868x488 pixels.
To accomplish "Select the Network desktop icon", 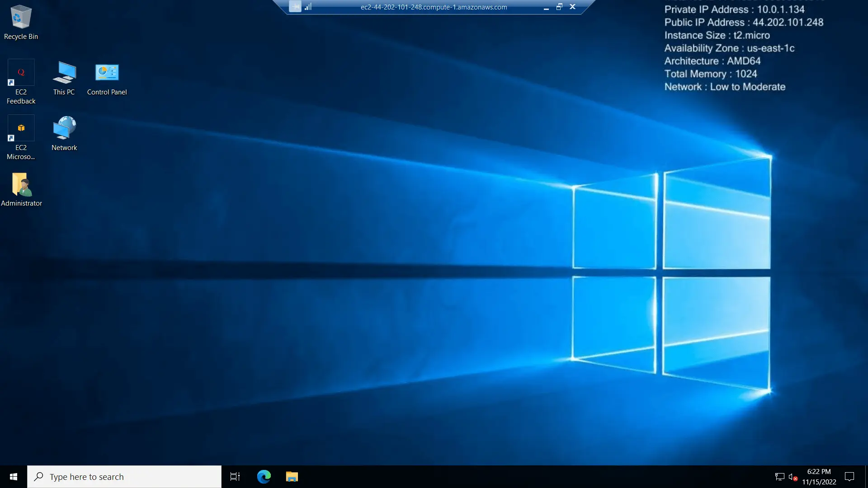I will coord(64,134).
